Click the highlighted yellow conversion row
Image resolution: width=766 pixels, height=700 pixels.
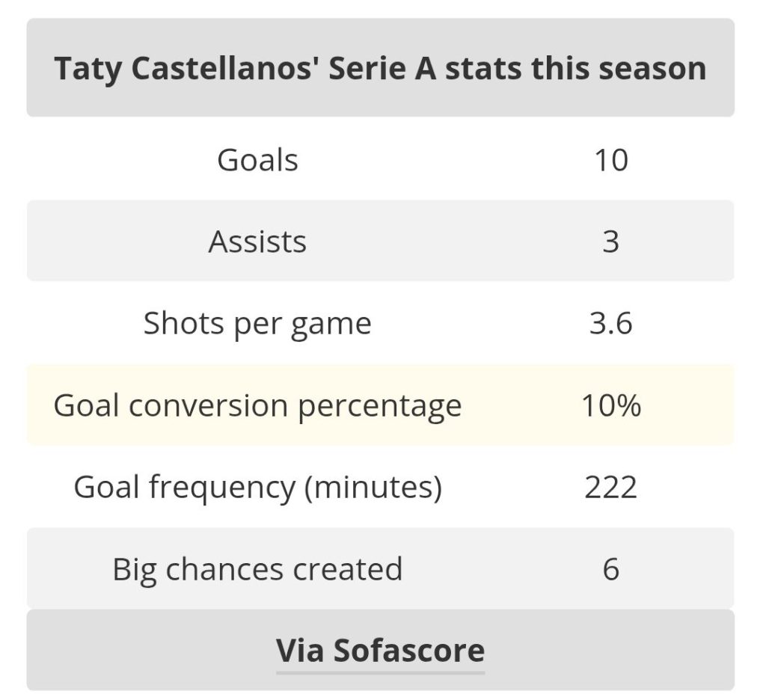click(380, 405)
